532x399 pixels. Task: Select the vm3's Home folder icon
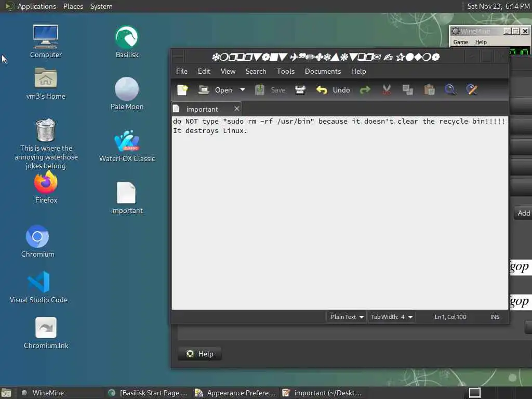(x=46, y=84)
